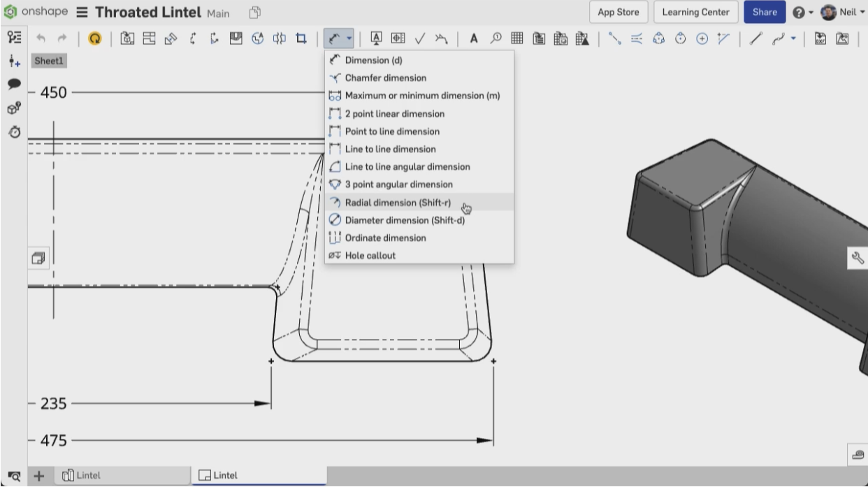Open the Learning Center
The width and height of the screenshot is (868, 487).
pyautogui.click(x=695, y=12)
